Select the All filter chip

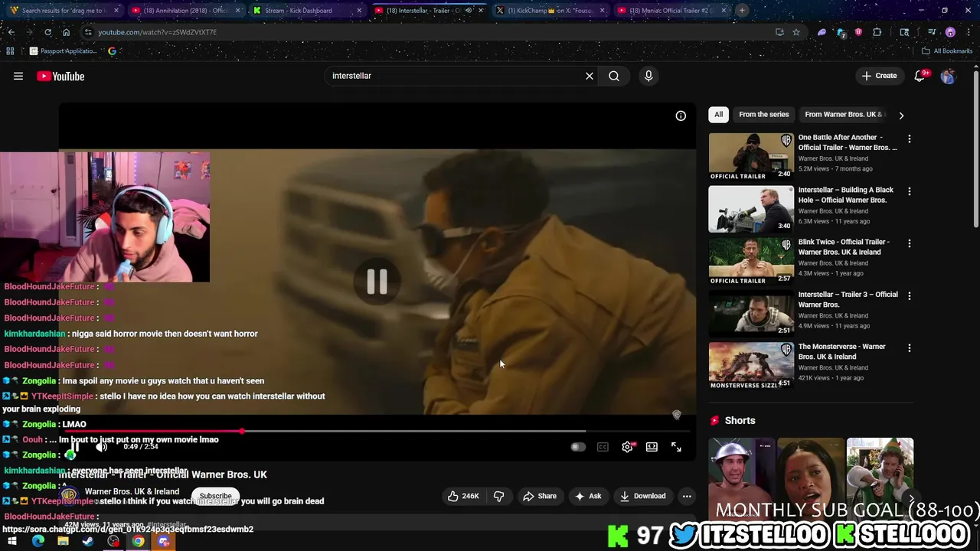coord(718,115)
